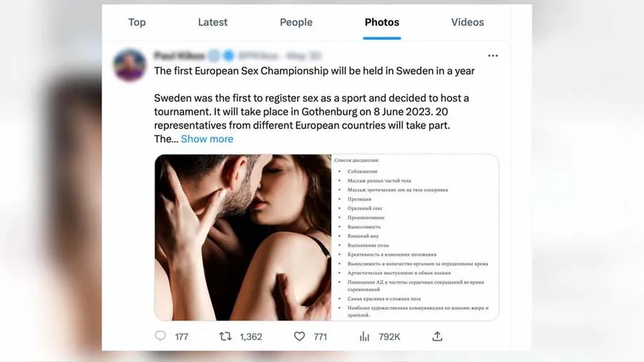Open the People tab
The image size is (644, 362).
tap(296, 22)
